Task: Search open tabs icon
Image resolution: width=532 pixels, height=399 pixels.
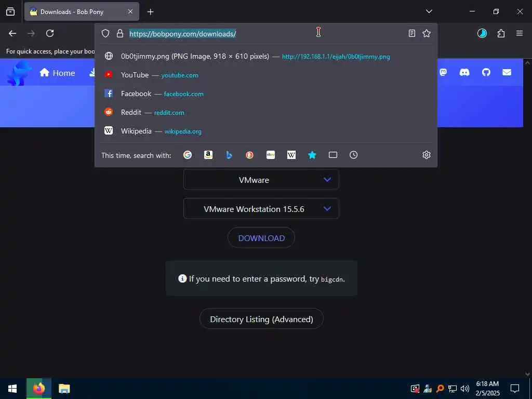Action: pos(333,155)
